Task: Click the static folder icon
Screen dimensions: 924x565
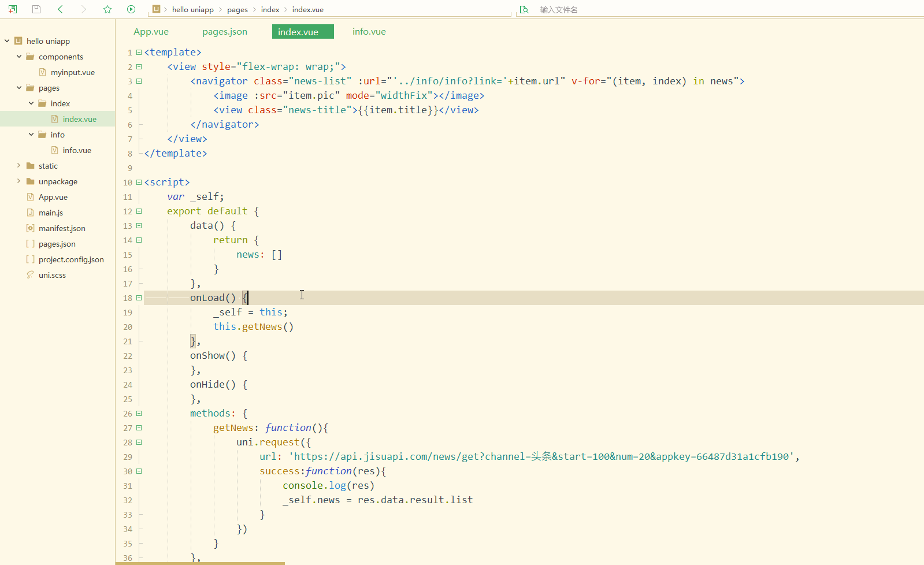Action: pyautogui.click(x=30, y=166)
